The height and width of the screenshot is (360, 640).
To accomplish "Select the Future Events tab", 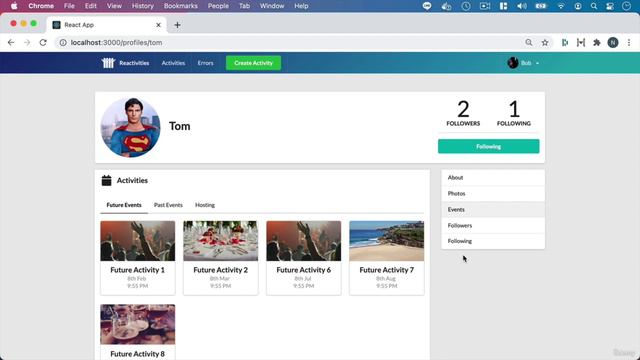I will [x=124, y=205].
